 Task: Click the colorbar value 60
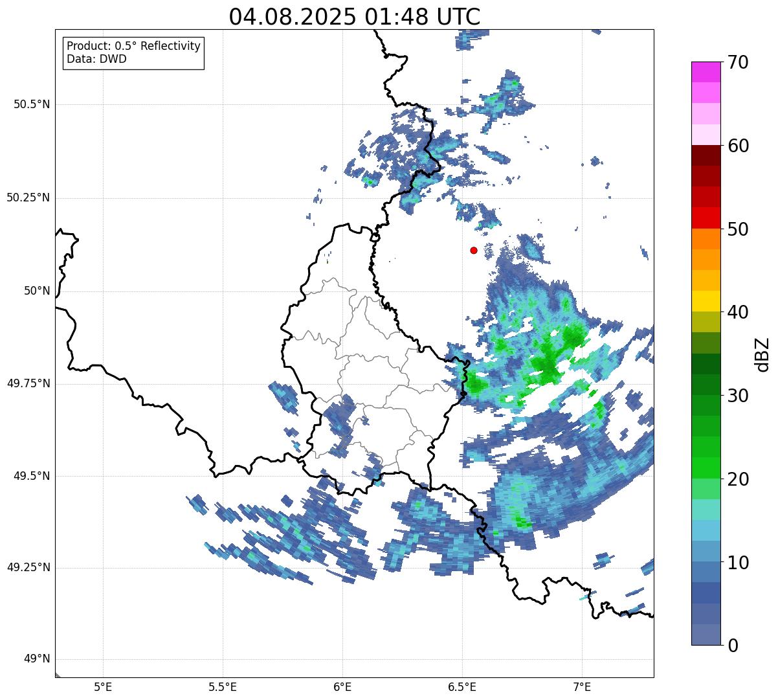click(737, 146)
